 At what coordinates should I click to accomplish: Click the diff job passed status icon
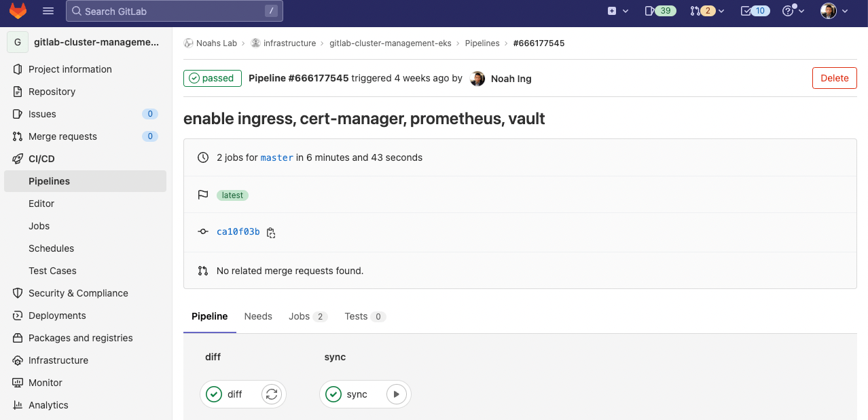(214, 394)
